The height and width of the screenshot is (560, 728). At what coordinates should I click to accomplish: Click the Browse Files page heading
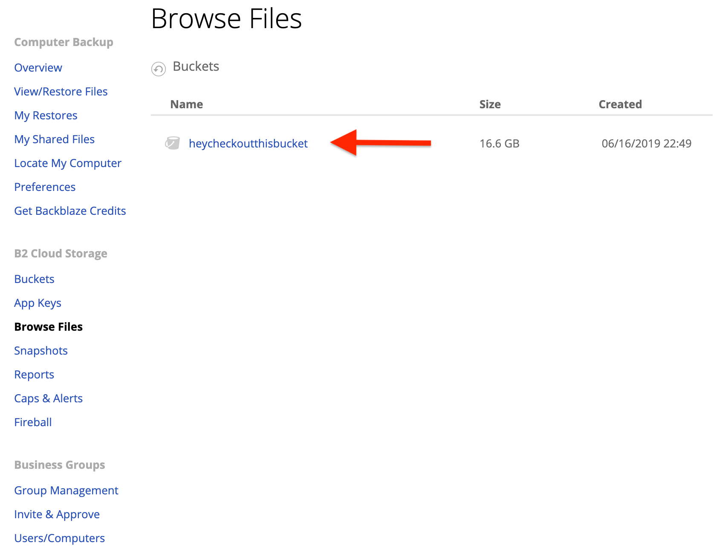click(x=226, y=19)
